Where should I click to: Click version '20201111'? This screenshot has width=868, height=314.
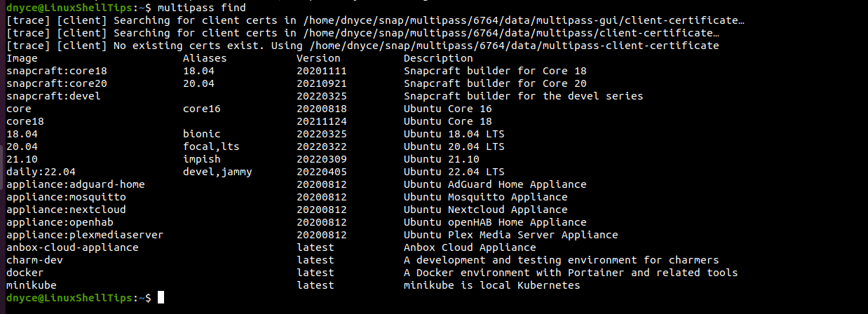pyautogui.click(x=322, y=71)
